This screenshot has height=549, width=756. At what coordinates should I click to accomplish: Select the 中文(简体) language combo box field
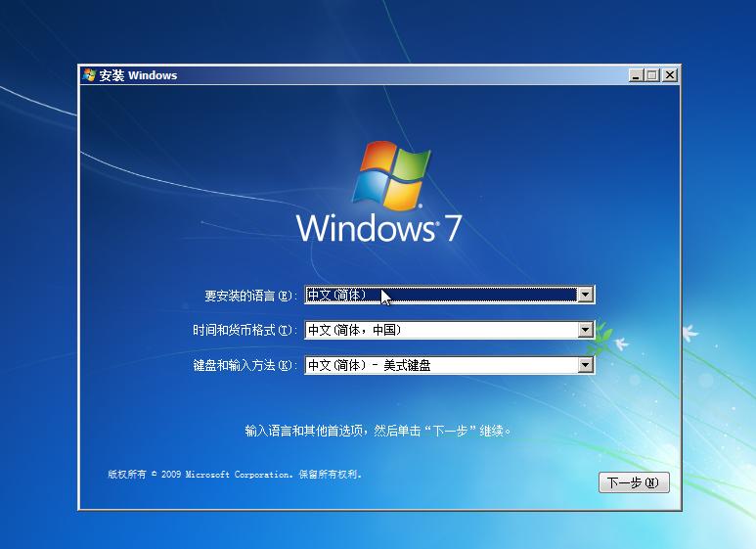(x=450, y=295)
